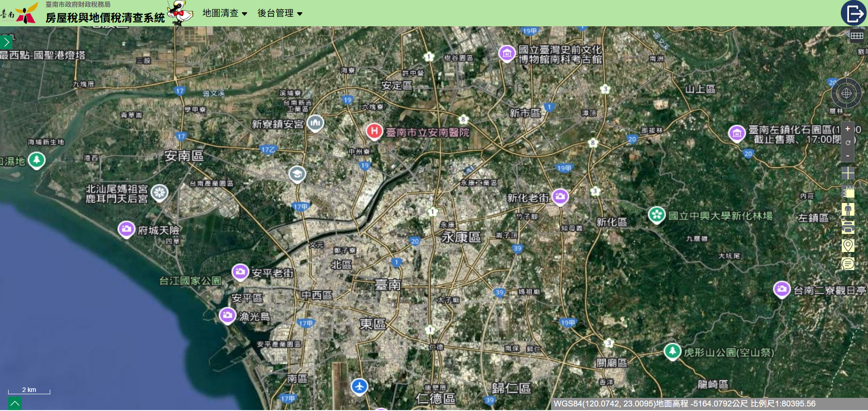Click the logout icon in the header
This screenshot has width=868, height=411.
point(853,13)
